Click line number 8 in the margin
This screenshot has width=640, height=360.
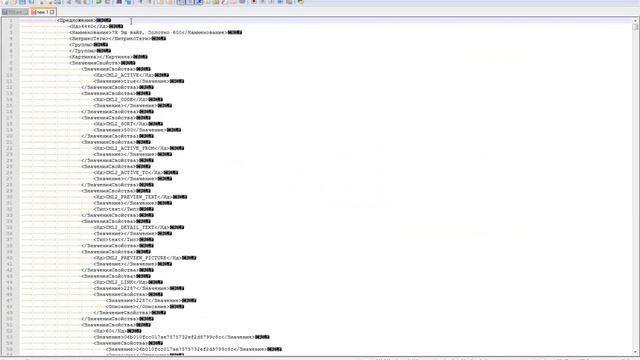pyautogui.click(x=11, y=63)
